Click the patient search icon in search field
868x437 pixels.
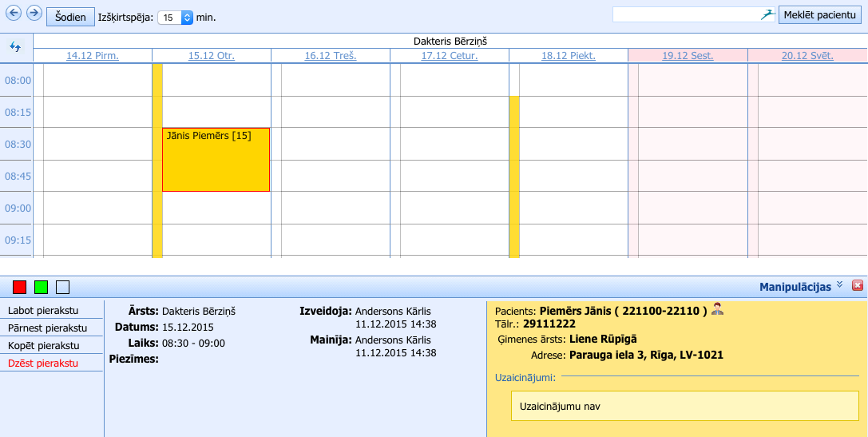coord(767,15)
